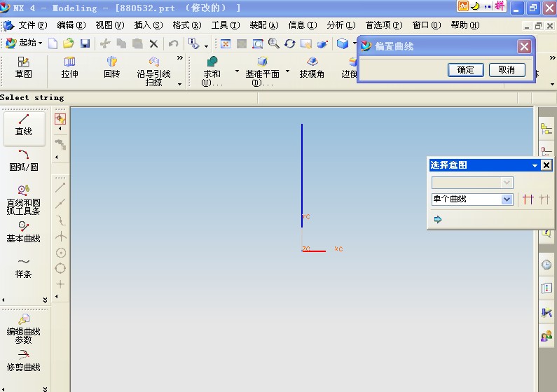The width and height of the screenshot is (557, 392).
Task: Click the Open folder icon
Action: (68, 43)
